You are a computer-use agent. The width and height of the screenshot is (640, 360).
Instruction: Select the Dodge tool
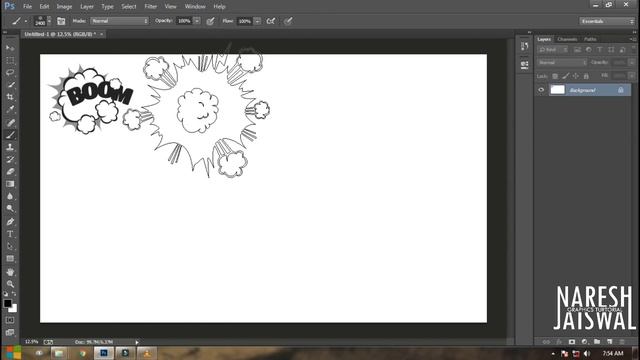tap(10, 209)
